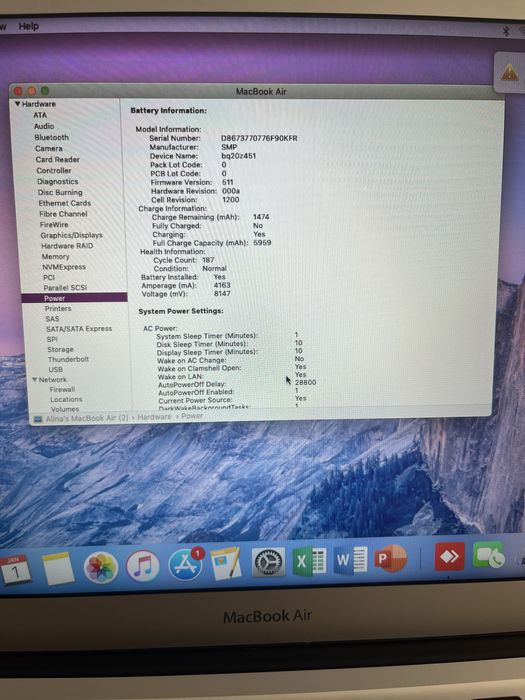
Task: Click Hardware in the bottom path bar
Action: (154, 417)
